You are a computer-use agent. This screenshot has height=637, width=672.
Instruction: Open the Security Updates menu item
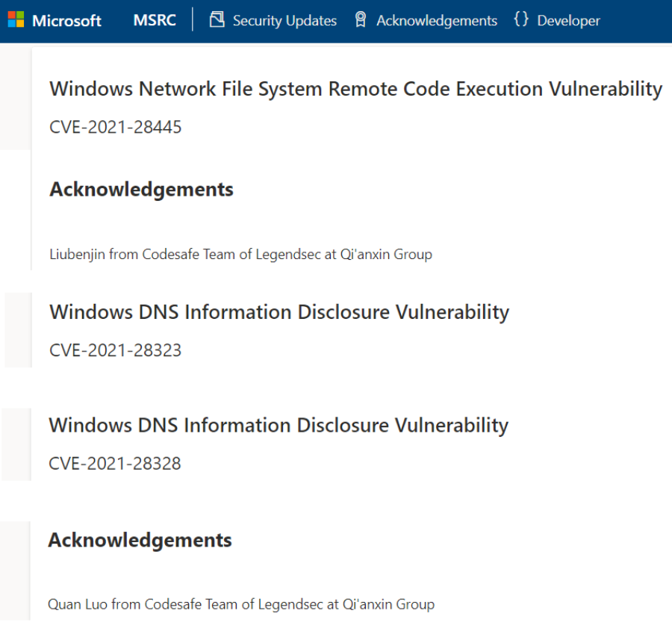[x=273, y=20]
